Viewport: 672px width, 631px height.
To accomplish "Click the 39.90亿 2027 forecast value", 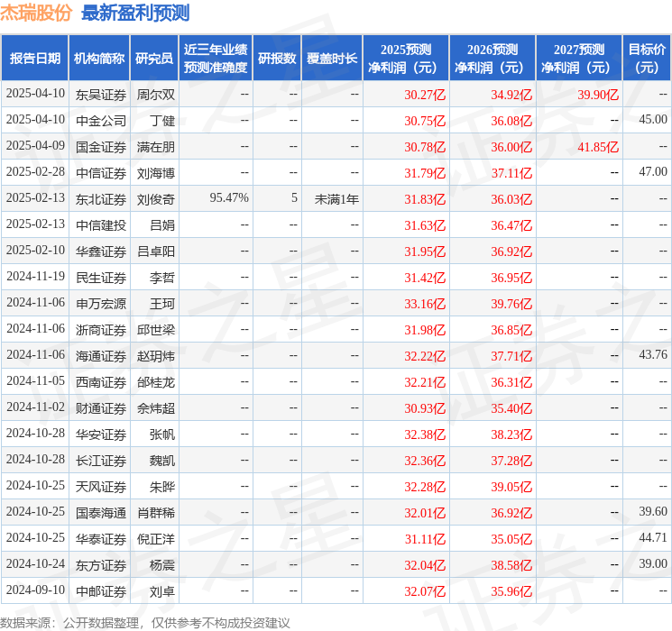I will tap(598, 95).
